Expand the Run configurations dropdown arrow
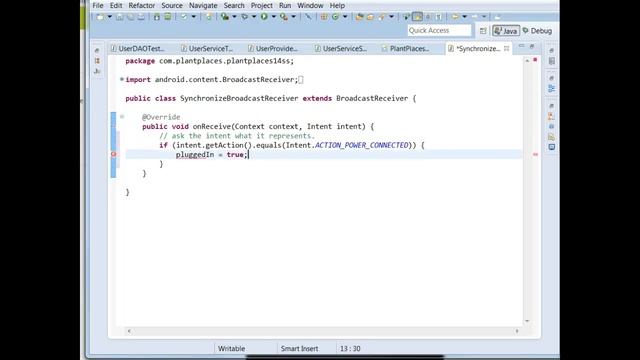This screenshot has width=640, height=360. coord(273,17)
